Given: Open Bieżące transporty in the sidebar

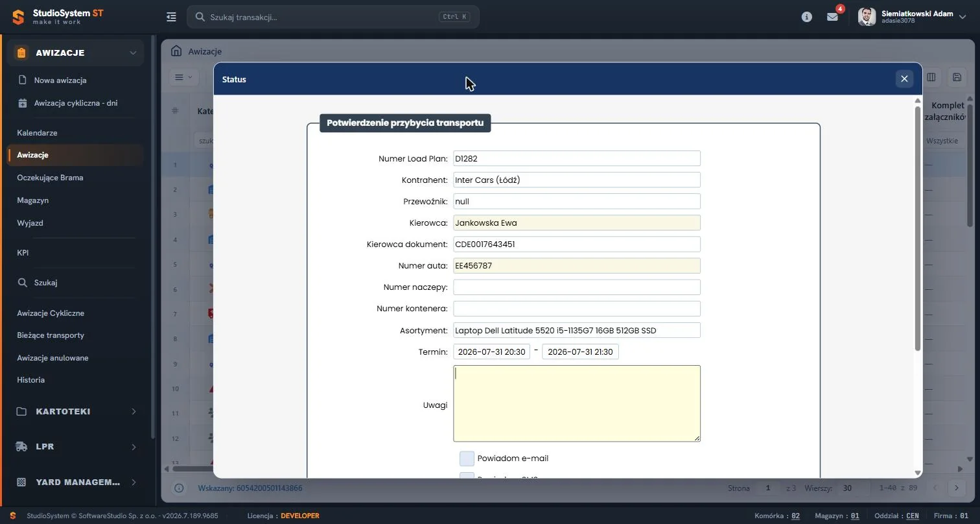Looking at the screenshot, I should [51, 335].
